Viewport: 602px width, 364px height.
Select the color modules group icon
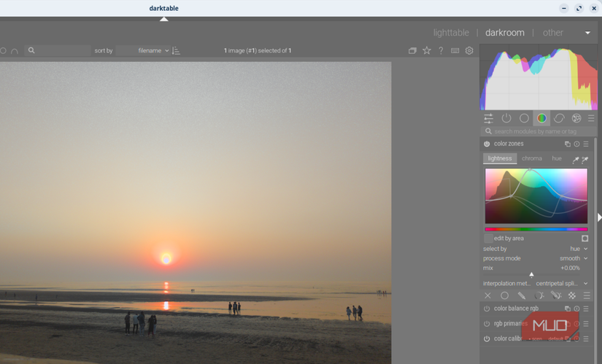[x=541, y=118]
